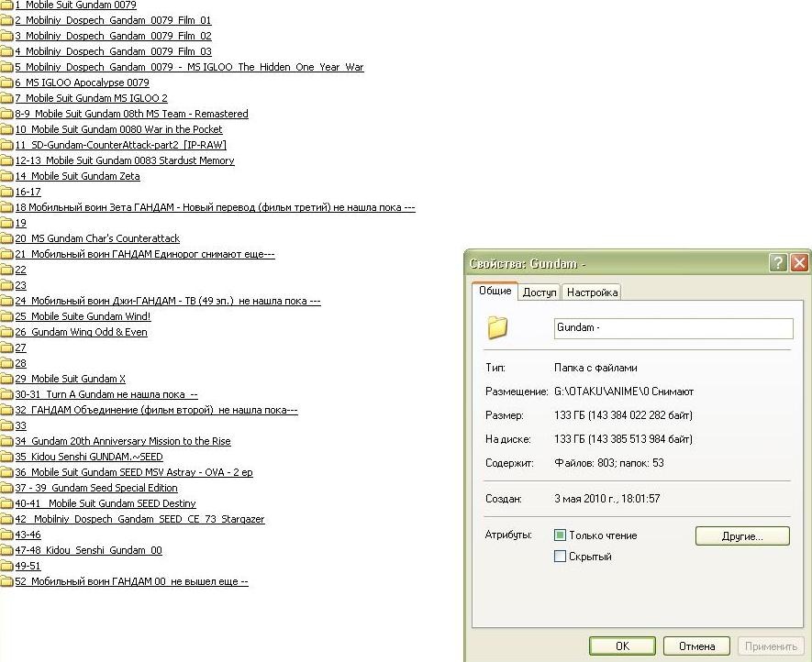Open '5 ... MS IGLOO The Hidden One Year War' link
The image size is (812, 662).
189,67
